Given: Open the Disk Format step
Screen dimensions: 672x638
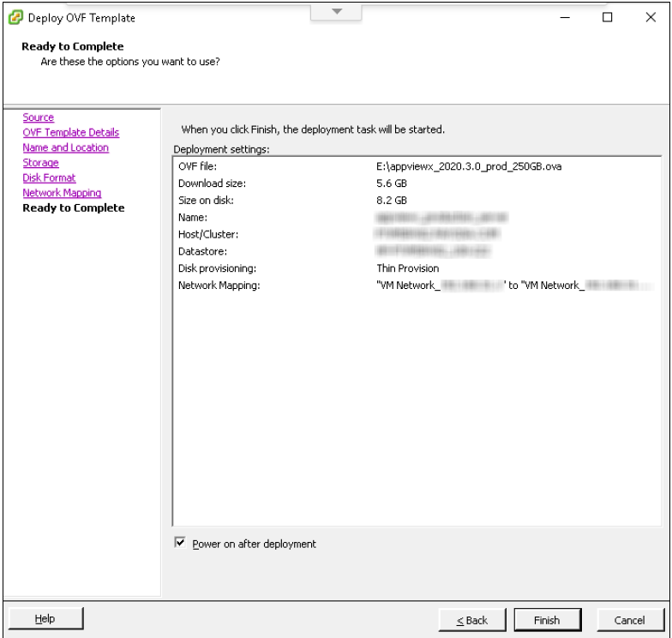Looking at the screenshot, I should (x=49, y=178).
